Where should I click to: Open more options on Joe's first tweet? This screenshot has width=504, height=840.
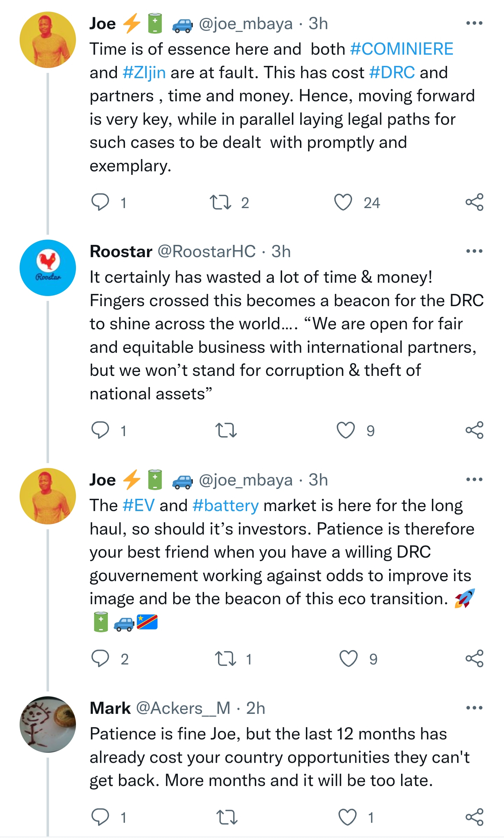coord(474,23)
